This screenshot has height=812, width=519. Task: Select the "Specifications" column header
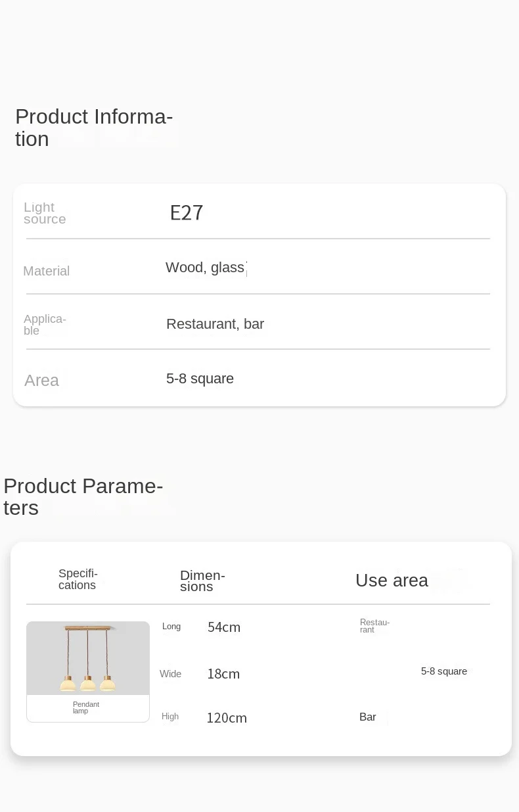coord(78,579)
